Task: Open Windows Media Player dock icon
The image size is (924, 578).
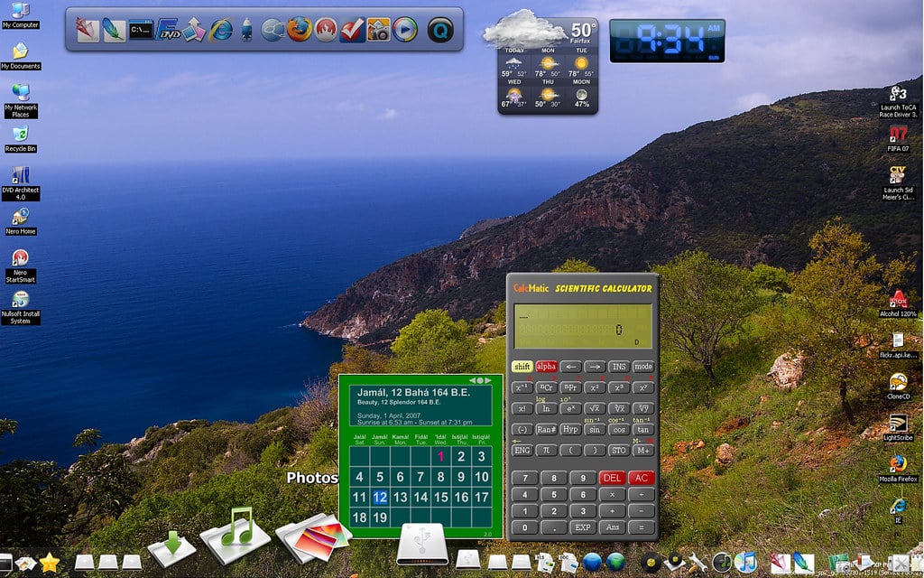Action: tap(405, 30)
